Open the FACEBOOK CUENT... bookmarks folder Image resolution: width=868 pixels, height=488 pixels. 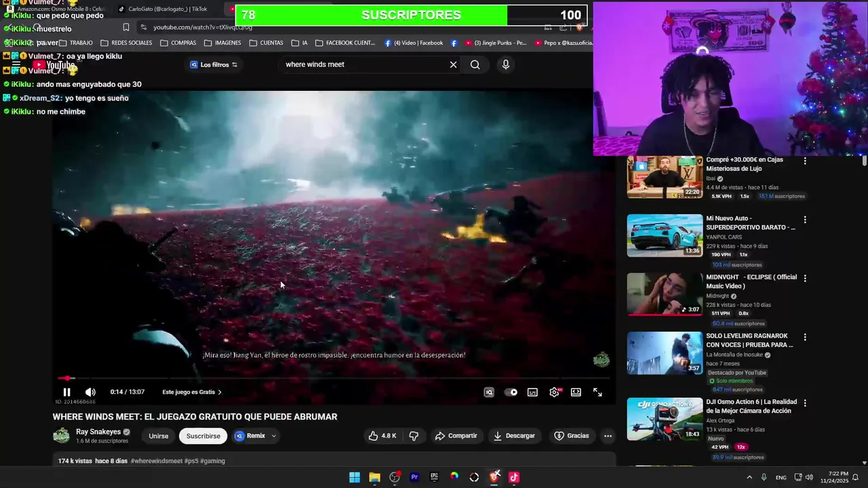[344, 43]
